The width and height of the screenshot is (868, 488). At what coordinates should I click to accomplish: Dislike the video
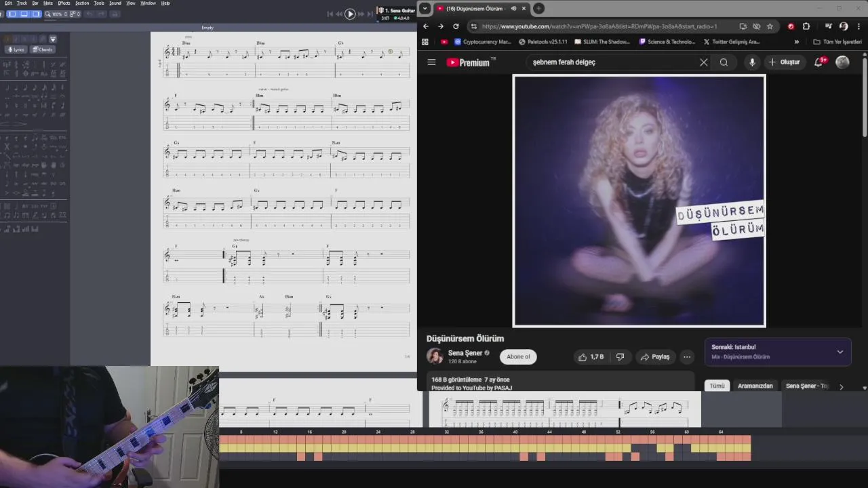(620, 357)
